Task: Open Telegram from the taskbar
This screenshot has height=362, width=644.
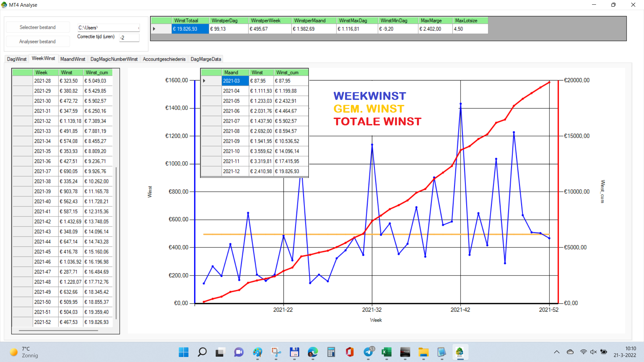Action: point(368,352)
